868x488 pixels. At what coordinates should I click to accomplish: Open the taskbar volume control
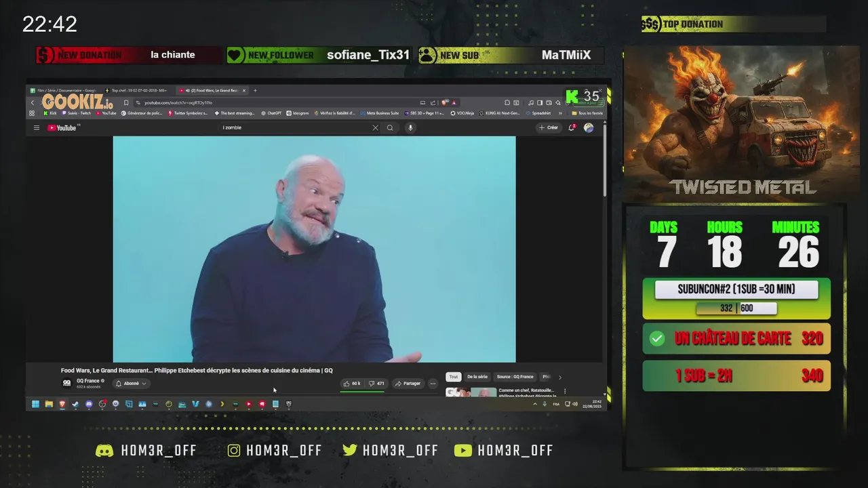[575, 404]
